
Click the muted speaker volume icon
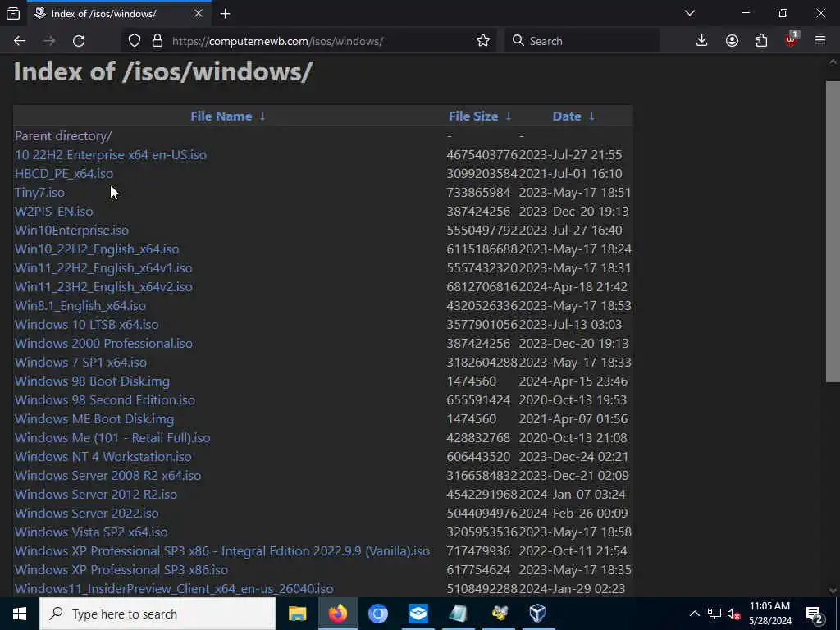click(x=733, y=614)
